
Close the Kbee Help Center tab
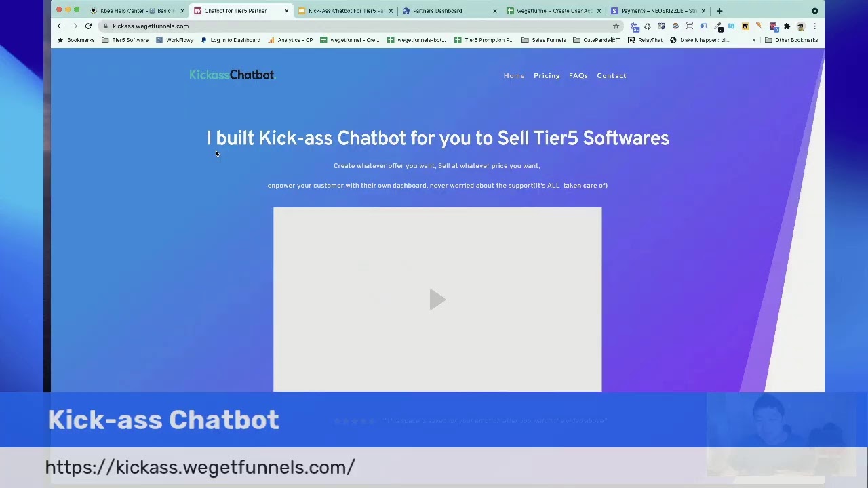182,11
